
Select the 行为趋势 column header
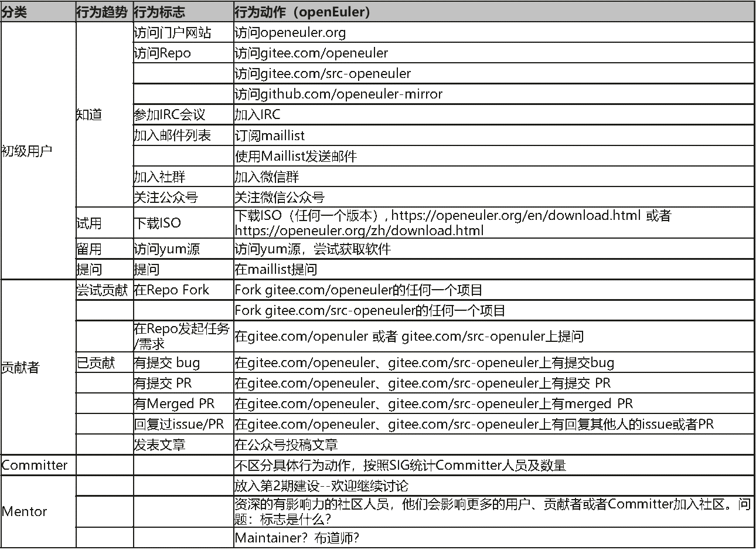(102, 12)
